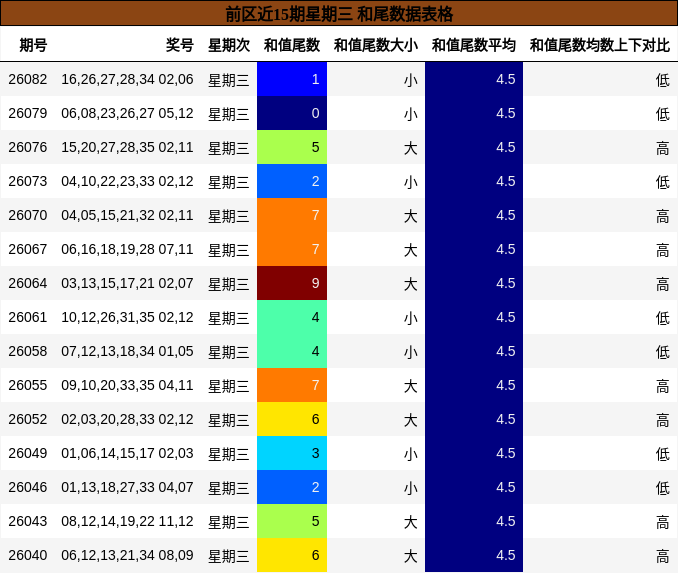Select period number 26040
This screenshot has width=678, height=573.
coord(28,555)
